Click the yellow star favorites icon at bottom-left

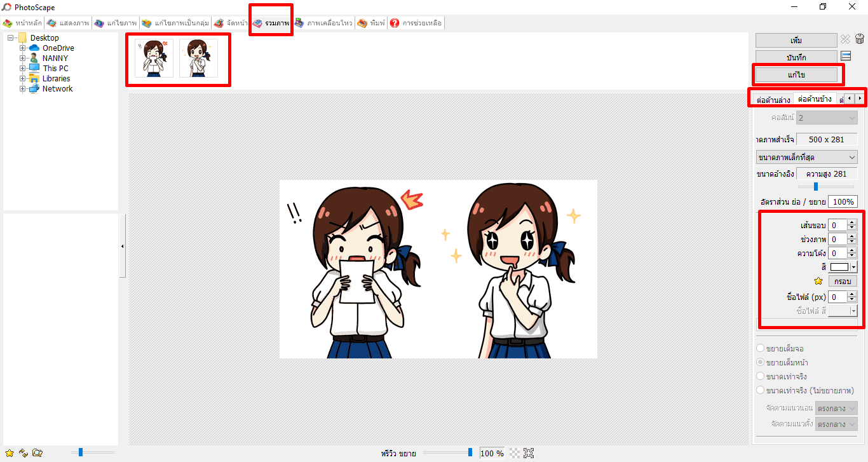(x=9, y=452)
